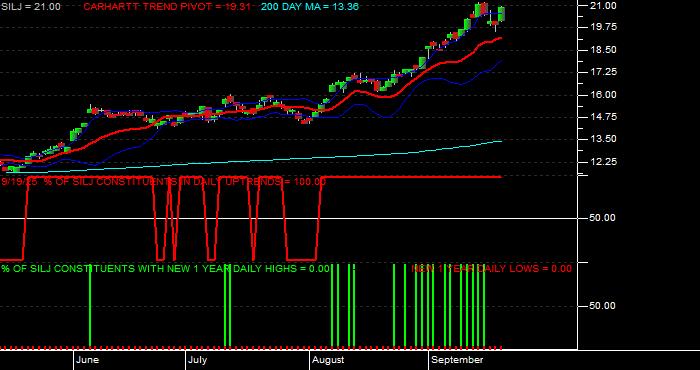Click the CARHARTT TREND PIVOT = 19.31 label
The width and height of the screenshot is (700, 370).
[167, 7]
